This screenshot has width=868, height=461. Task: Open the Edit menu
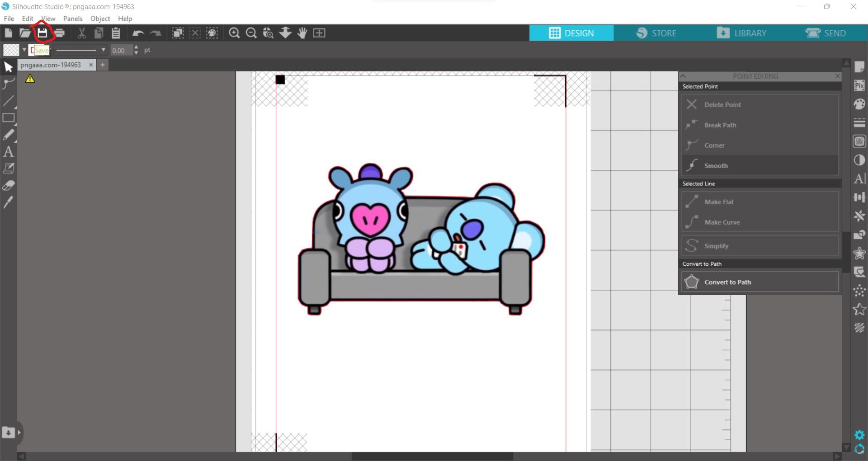[x=28, y=19]
